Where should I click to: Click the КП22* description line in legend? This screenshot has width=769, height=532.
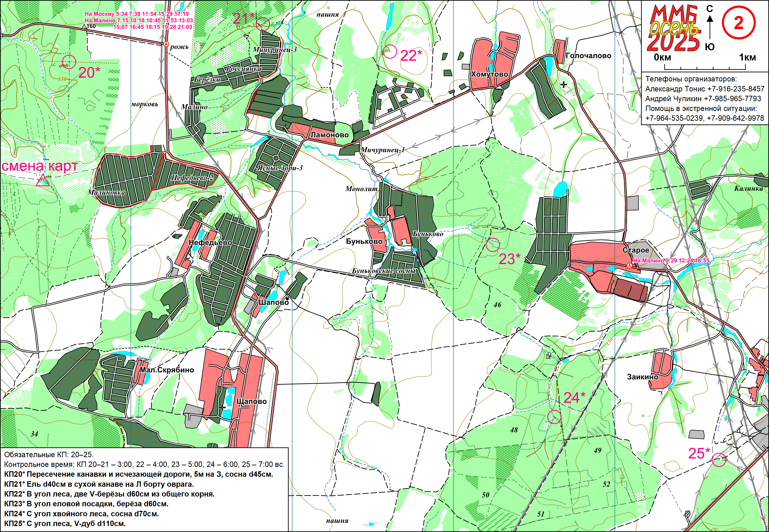click(x=109, y=494)
